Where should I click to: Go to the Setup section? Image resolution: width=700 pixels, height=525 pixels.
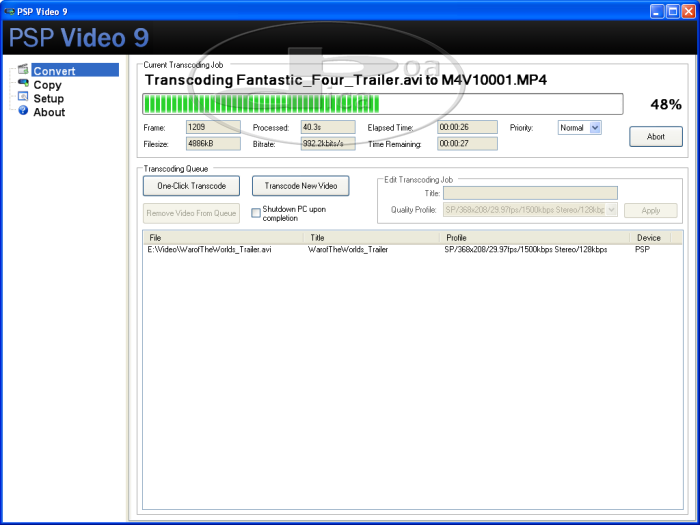(48, 99)
